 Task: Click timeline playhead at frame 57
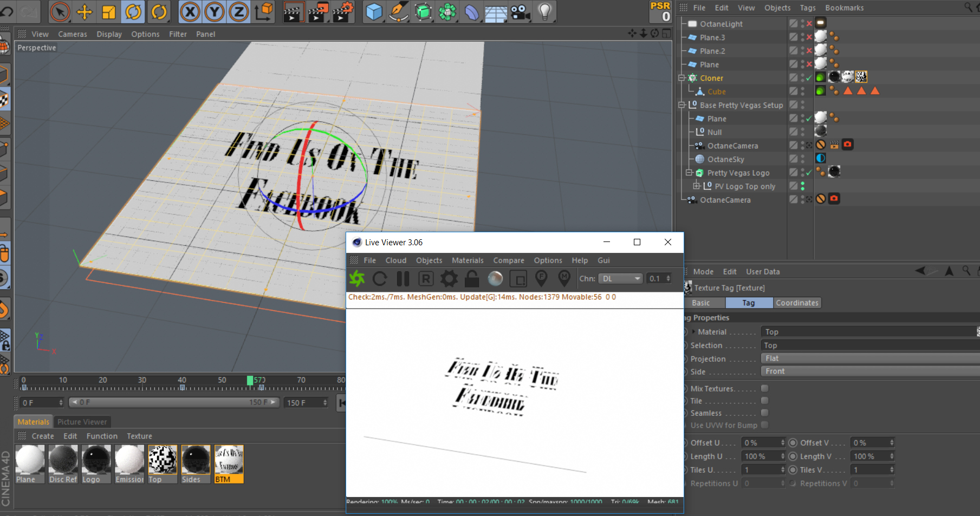250,381
